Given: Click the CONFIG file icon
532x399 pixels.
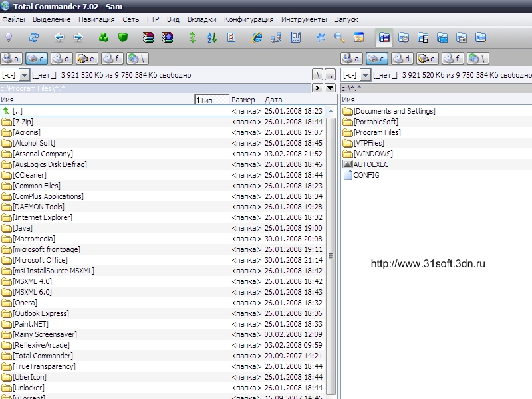Looking at the screenshot, I should [x=347, y=175].
